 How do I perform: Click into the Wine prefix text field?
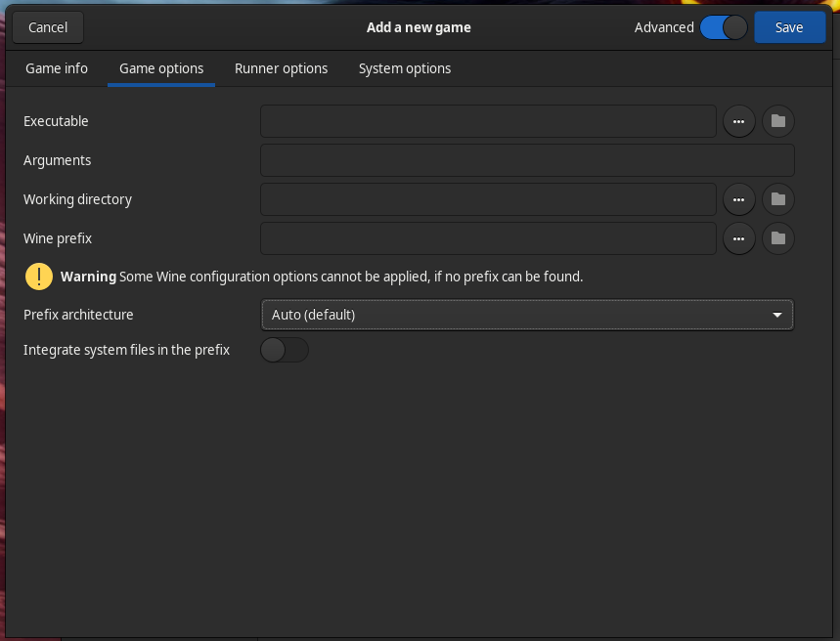488,238
